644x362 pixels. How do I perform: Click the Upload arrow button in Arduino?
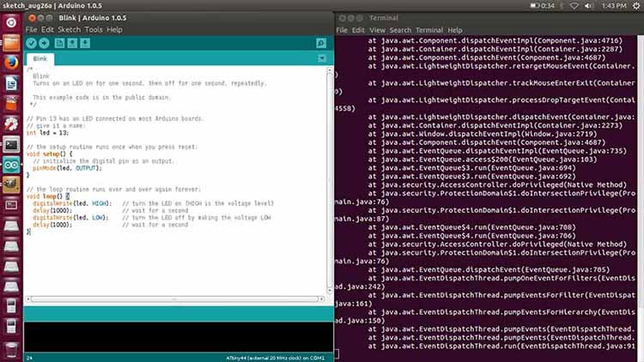44,43
